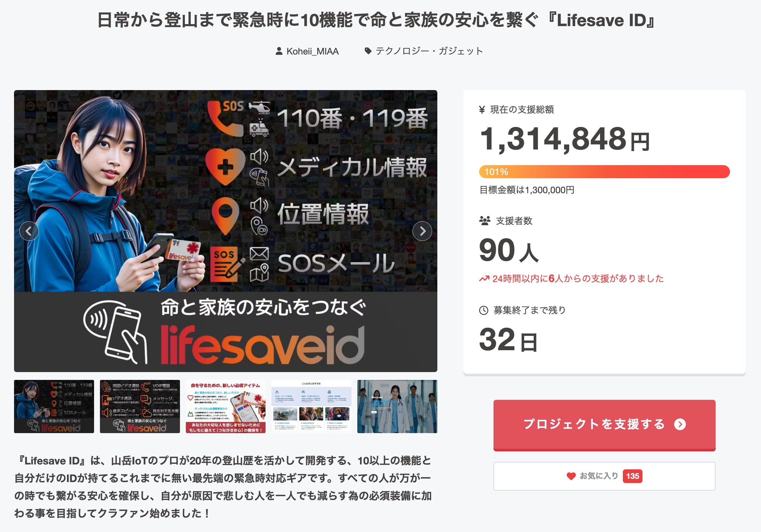761x532 pixels.
Task: Open the Koheii_MIAA owner profile link
Action: pyautogui.click(x=313, y=51)
